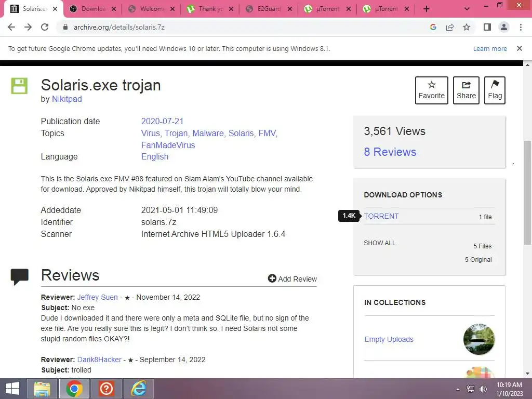532x399 pixels.
Task: Click the browser back arrow
Action: (11, 27)
